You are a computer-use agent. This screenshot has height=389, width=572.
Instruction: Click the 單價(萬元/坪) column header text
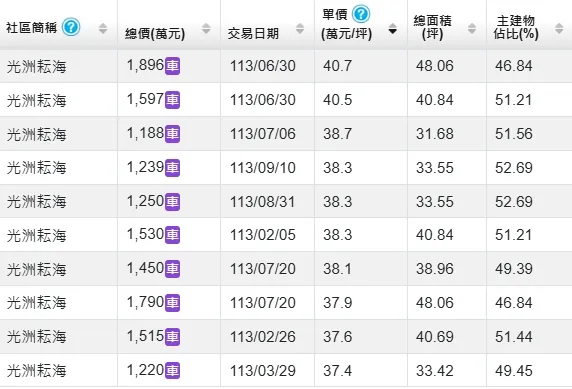[x=347, y=24]
